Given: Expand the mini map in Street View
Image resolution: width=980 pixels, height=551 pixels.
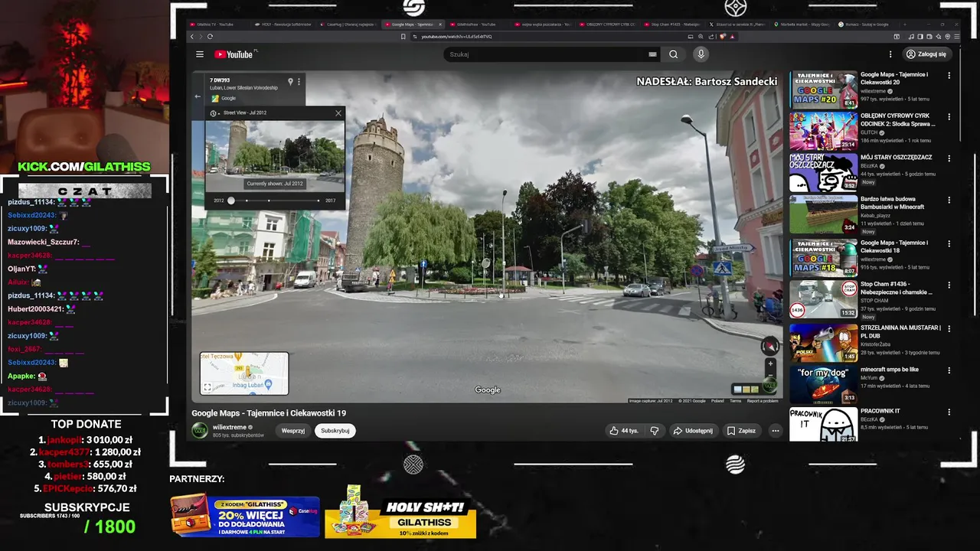Looking at the screenshot, I should pyautogui.click(x=207, y=387).
